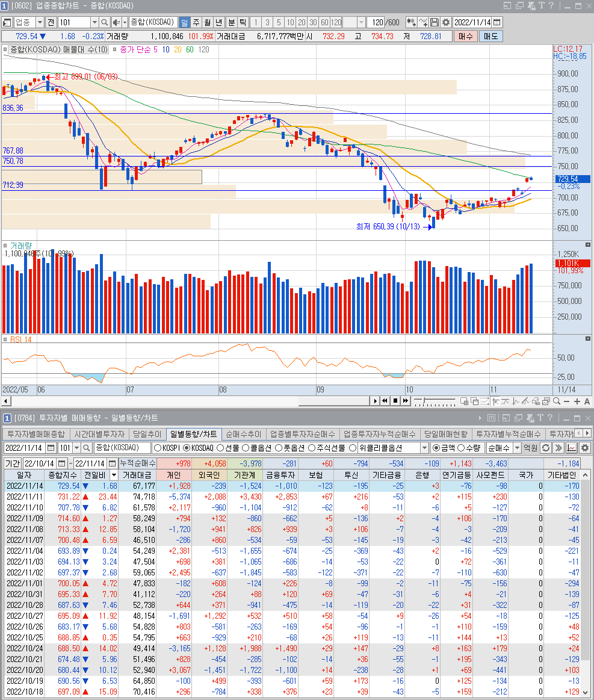Select the 분 minute period button
Image resolution: width=594 pixels, height=700 pixels.
tap(231, 22)
